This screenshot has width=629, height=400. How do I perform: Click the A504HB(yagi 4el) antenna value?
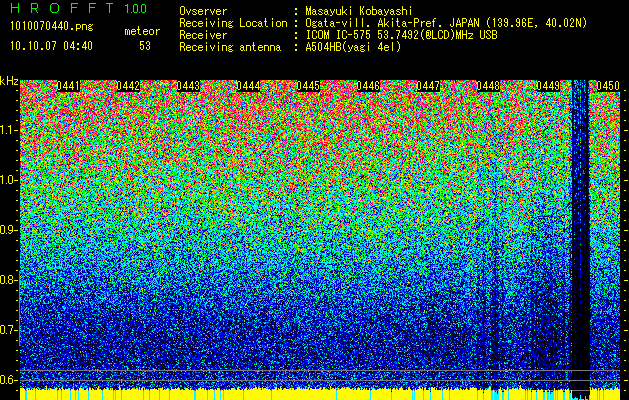(353, 47)
